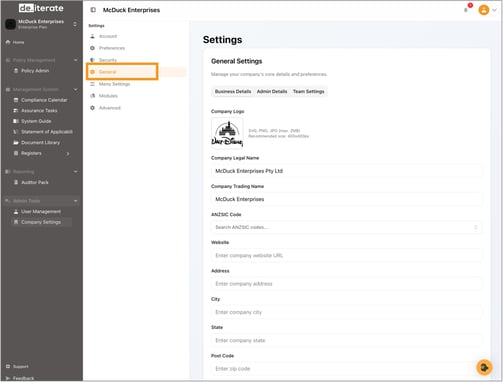Select Menu Settings in the settings menu

114,84
